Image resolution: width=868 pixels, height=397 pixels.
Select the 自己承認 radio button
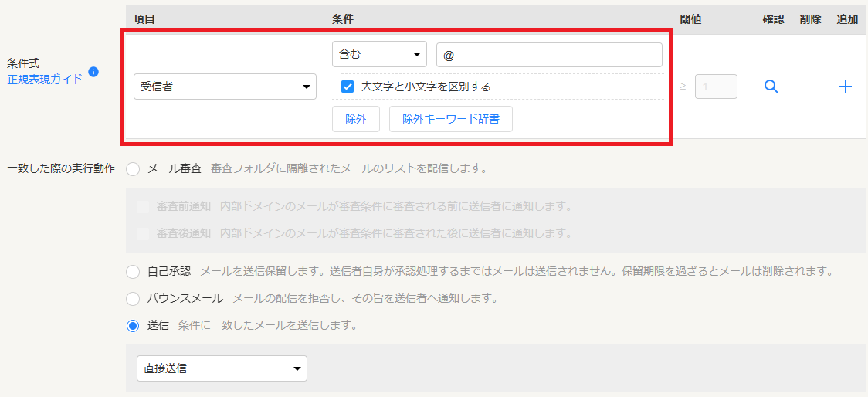click(133, 271)
